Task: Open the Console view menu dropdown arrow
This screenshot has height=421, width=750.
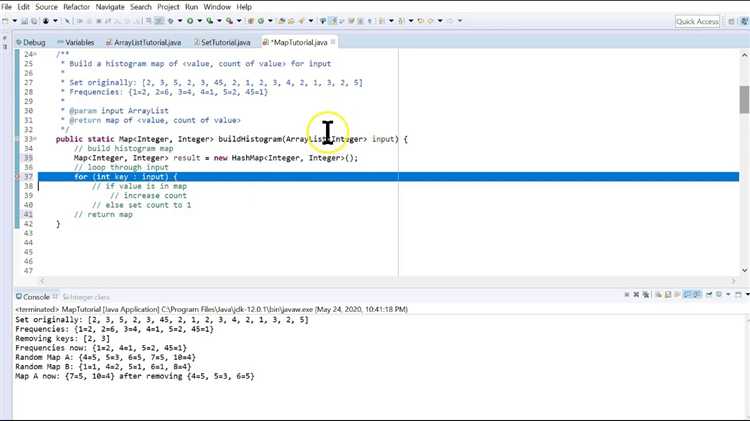Action: pyautogui.click(x=747, y=294)
